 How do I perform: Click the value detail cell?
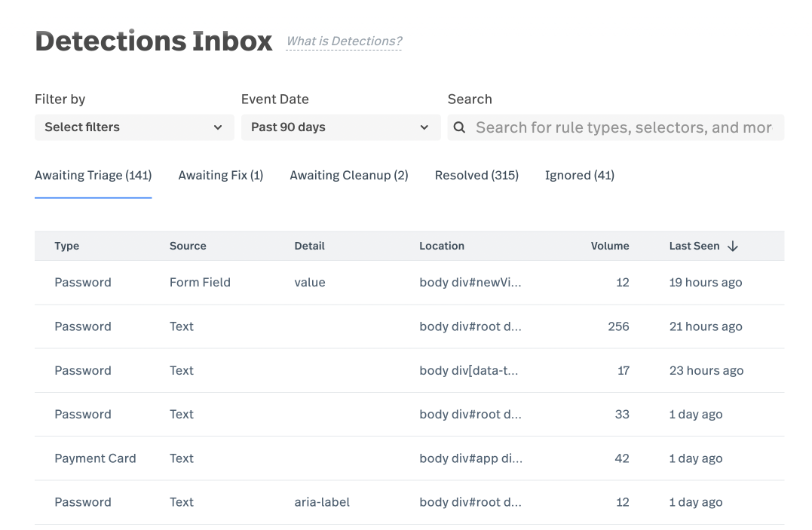tap(310, 283)
